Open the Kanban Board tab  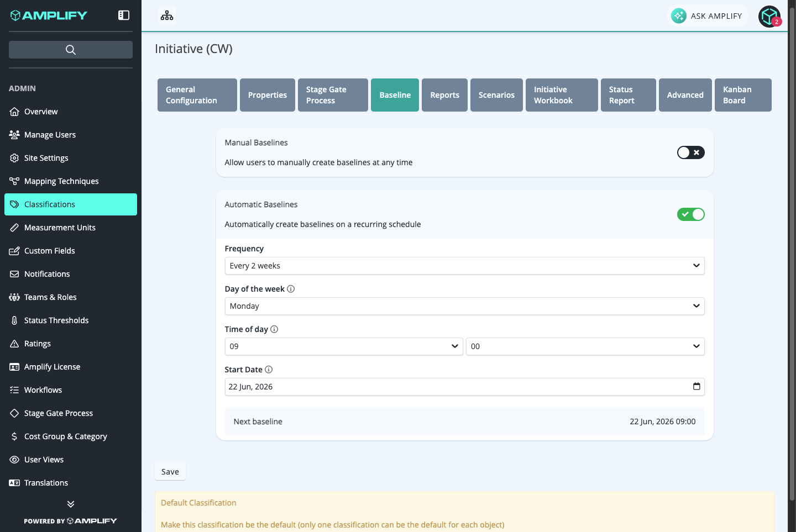[x=743, y=95]
